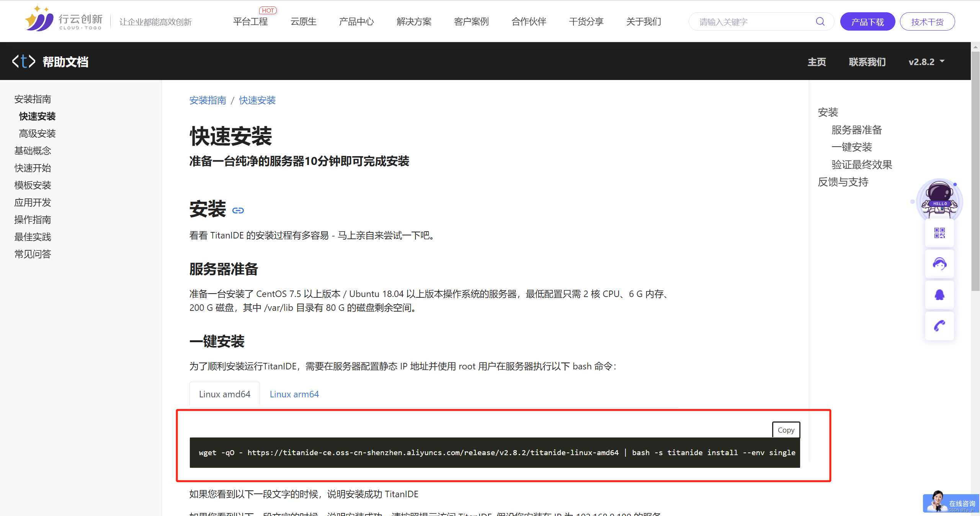
Task: Open 安装指南 in the sidebar
Action: coord(33,99)
